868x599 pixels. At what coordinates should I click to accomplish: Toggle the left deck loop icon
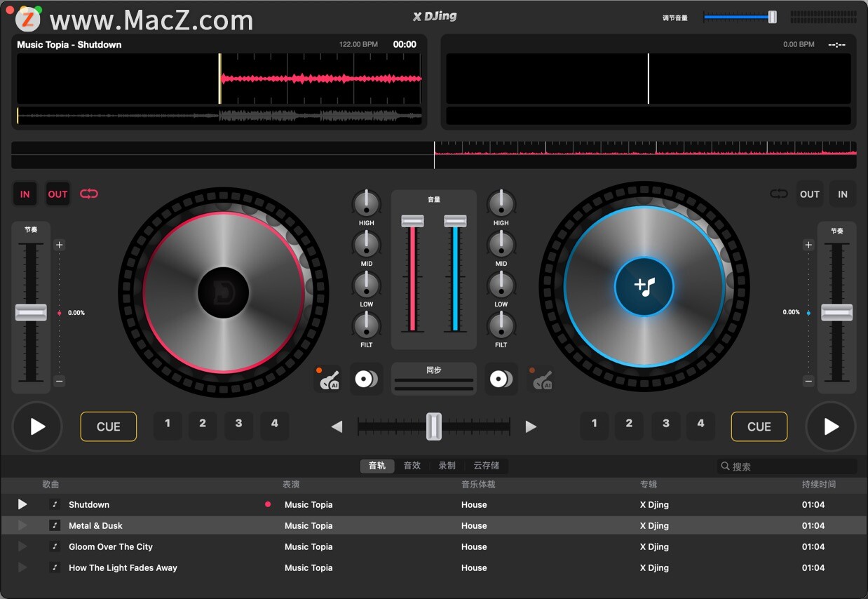click(x=89, y=194)
